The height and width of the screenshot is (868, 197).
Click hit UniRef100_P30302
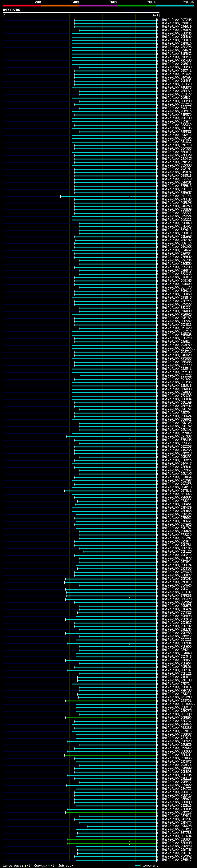[176, 856]
